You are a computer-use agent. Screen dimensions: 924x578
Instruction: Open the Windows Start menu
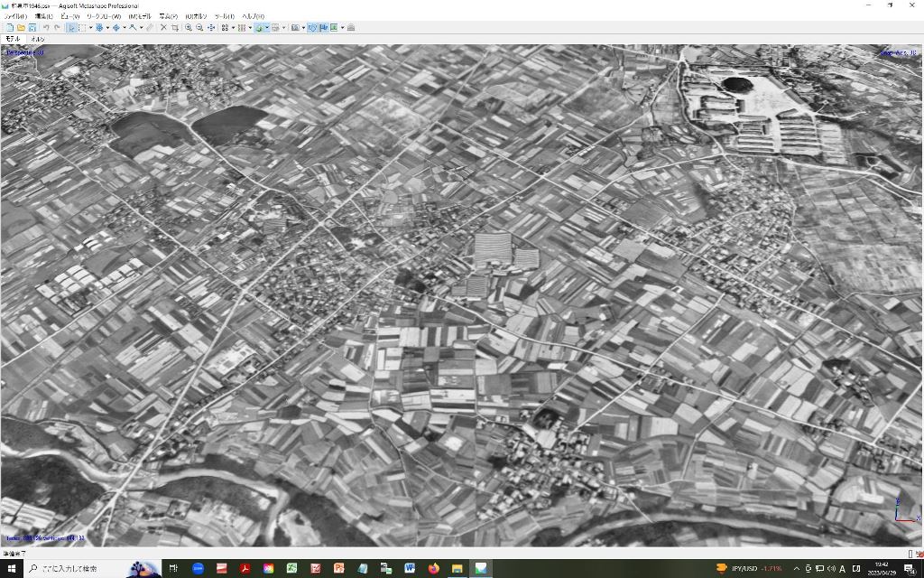(x=12, y=569)
